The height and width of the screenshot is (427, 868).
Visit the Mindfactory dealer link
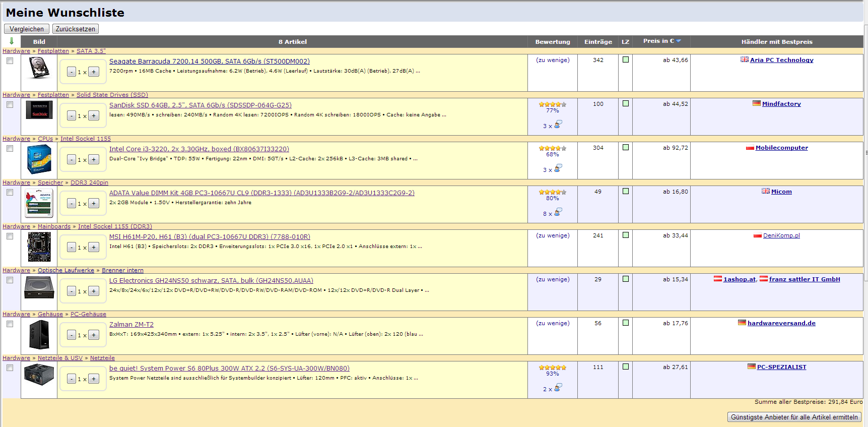781,104
